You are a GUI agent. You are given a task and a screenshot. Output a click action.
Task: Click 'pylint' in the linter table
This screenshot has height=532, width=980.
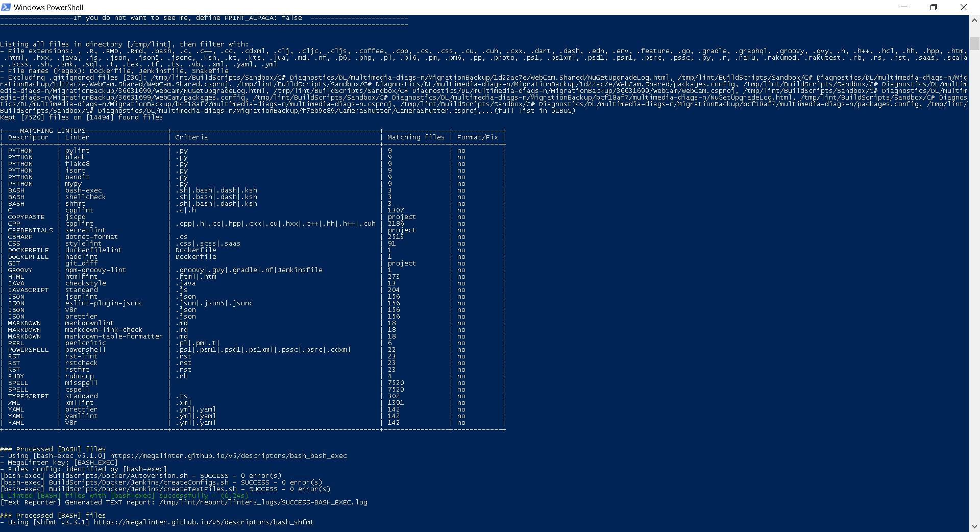[x=77, y=151]
